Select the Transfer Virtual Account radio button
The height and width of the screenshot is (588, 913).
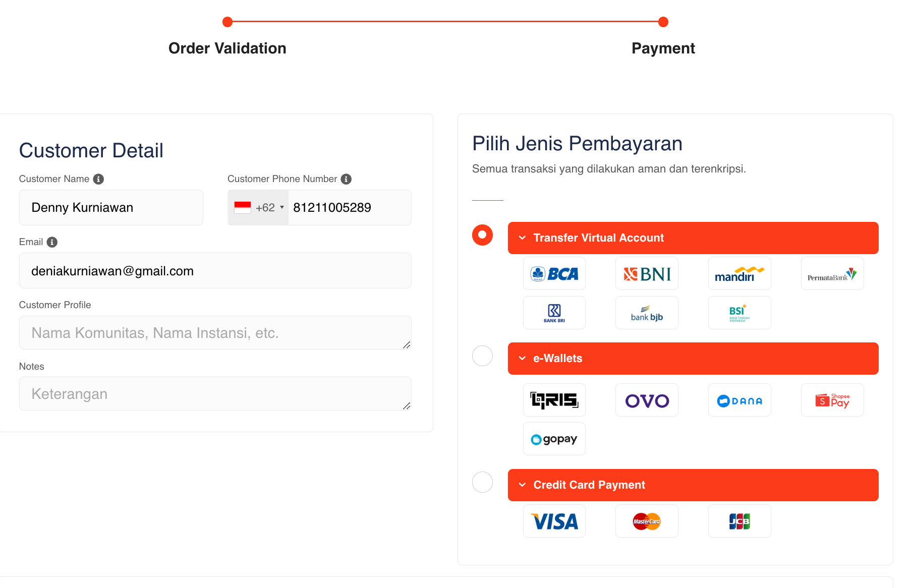(482, 235)
